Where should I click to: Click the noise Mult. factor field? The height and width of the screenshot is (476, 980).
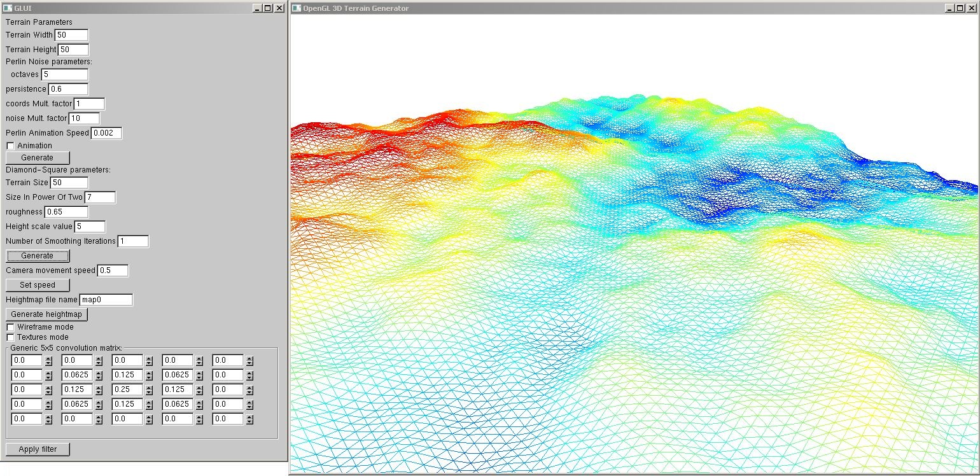[85, 118]
